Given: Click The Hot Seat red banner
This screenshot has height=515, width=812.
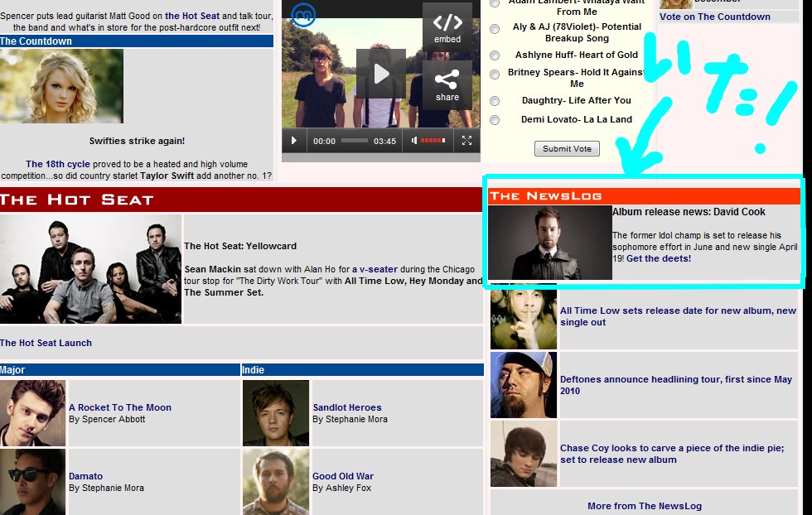Looking at the screenshot, I should pyautogui.click(x=241, y=200).
